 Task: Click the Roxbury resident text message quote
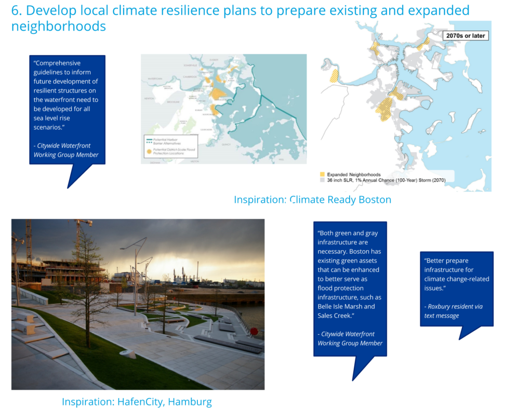[456, 289]
